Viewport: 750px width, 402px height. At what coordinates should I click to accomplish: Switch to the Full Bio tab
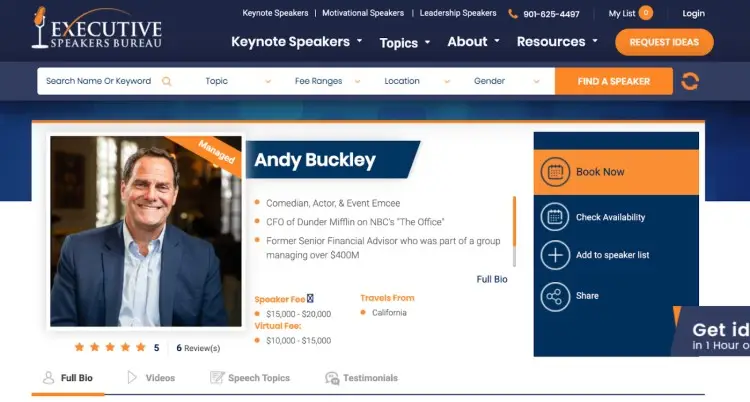pos(68,378)
